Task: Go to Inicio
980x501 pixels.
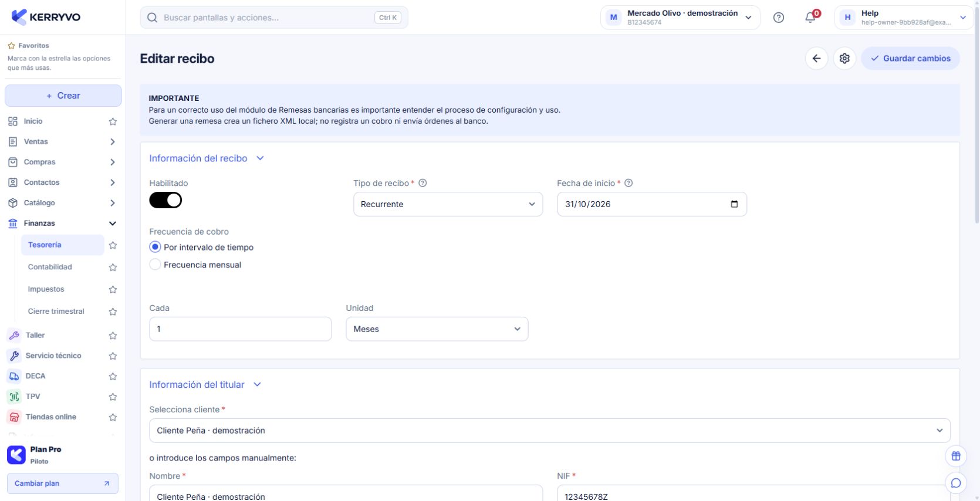Action: (33, 121)
